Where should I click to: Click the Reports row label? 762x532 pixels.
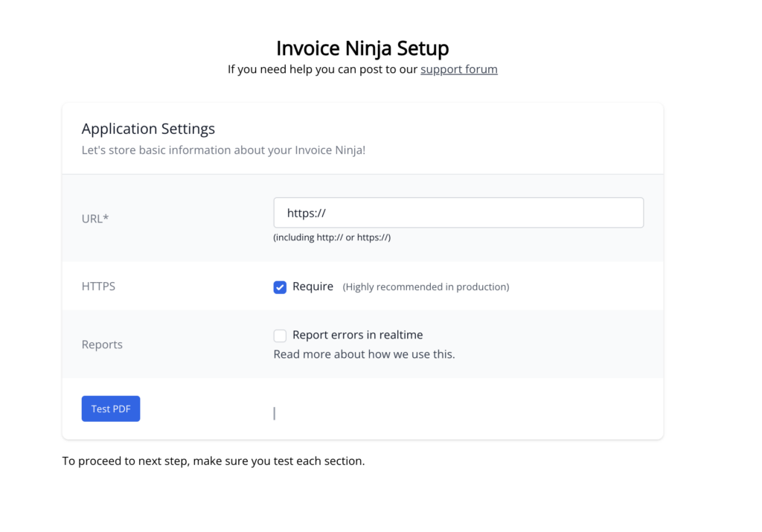[x=102, y=344]
